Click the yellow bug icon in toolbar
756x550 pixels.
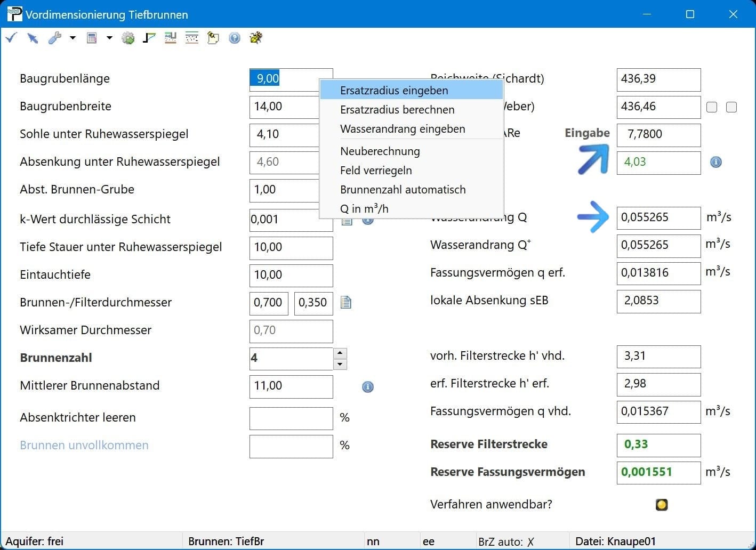coord(256,38)
